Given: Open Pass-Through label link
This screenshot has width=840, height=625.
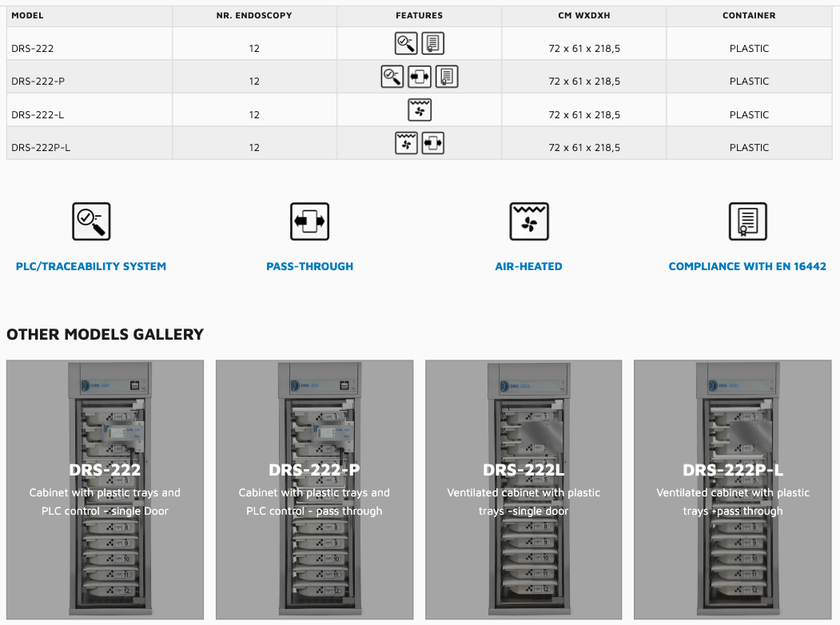Looking at the screenshot, I should 309,266.
